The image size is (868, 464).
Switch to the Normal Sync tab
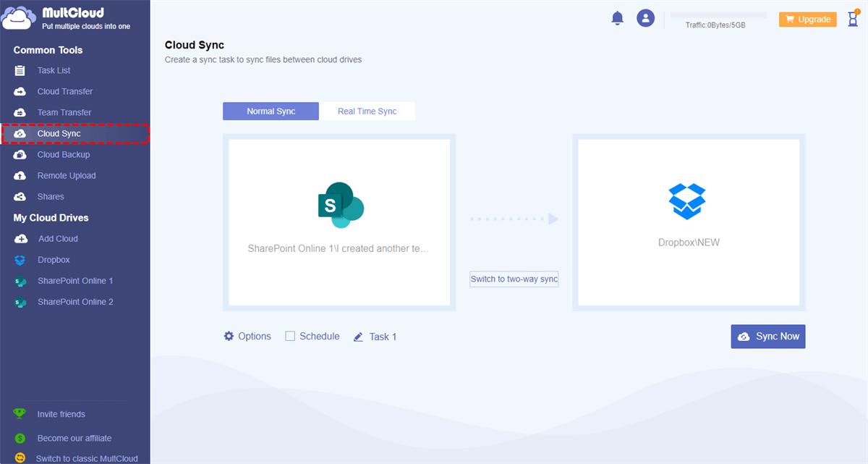click(x=271, y=111)
